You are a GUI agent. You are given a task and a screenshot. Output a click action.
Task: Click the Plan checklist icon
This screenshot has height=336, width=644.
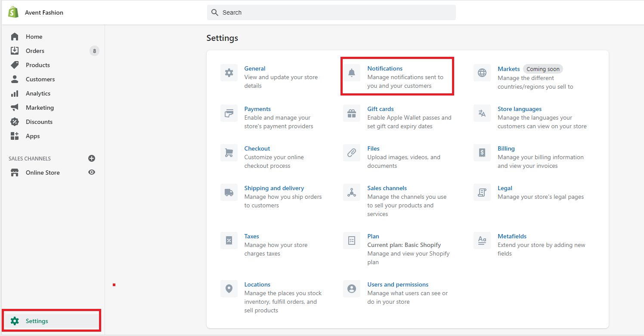point(352,240)
